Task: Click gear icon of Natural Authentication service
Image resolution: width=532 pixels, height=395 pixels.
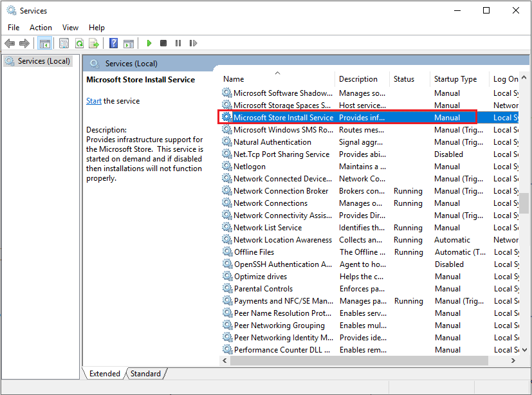Action: pyautogui.click(x=226, y=142)
